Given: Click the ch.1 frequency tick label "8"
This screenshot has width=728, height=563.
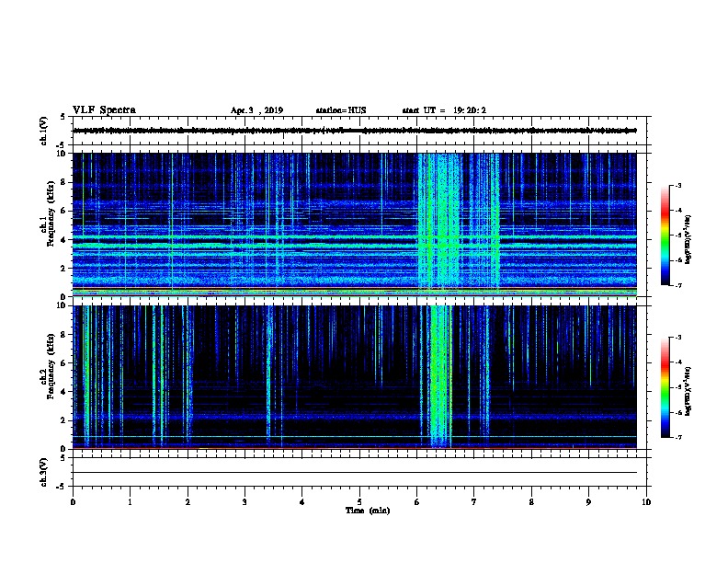Looking at the screenshot, I should click(64, 182).
